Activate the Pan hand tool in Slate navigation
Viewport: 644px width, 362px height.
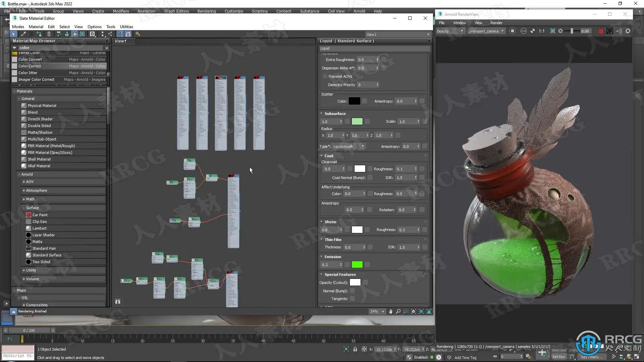[x=390, y=311]
